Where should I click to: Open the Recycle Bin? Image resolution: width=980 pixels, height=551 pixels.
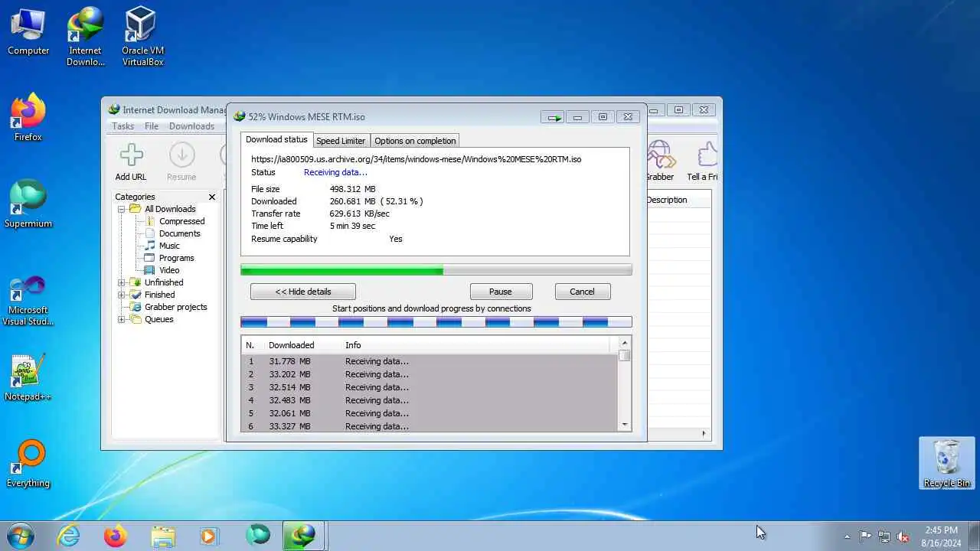[947, 463]
